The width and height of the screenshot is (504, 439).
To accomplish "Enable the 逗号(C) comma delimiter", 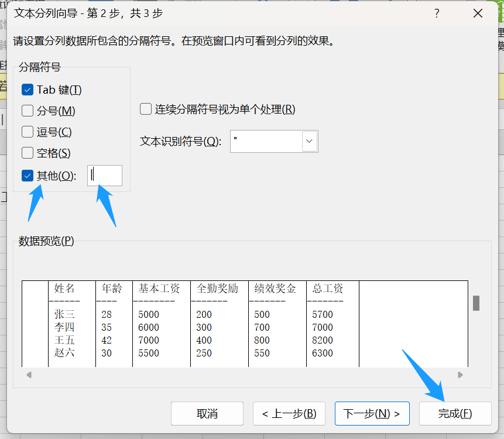I will 26,132.
